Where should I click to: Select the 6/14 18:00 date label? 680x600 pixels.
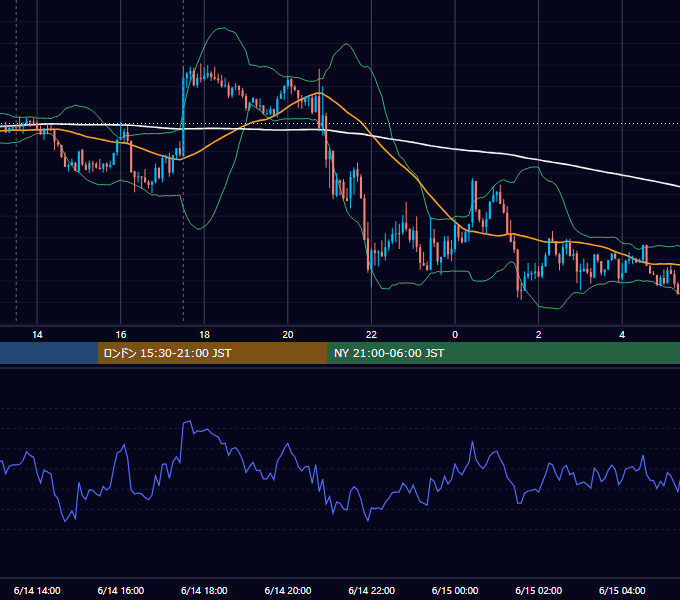(204, 590)
